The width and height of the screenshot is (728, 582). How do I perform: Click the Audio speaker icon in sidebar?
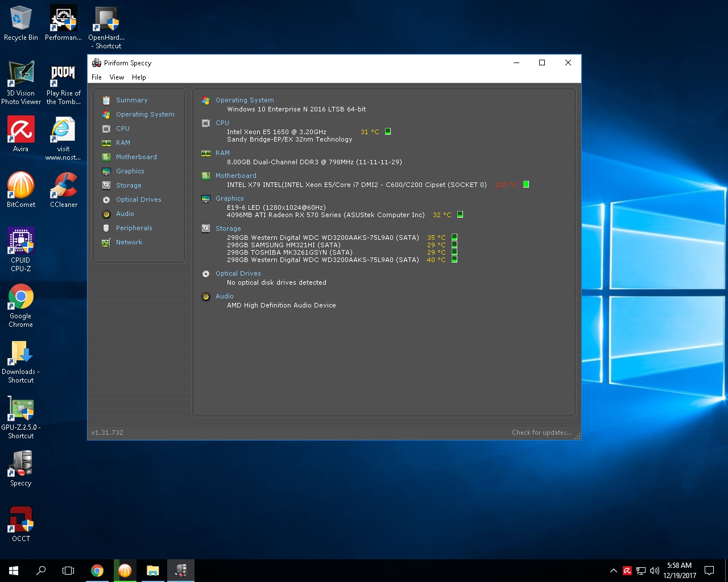tap(106, 214)
